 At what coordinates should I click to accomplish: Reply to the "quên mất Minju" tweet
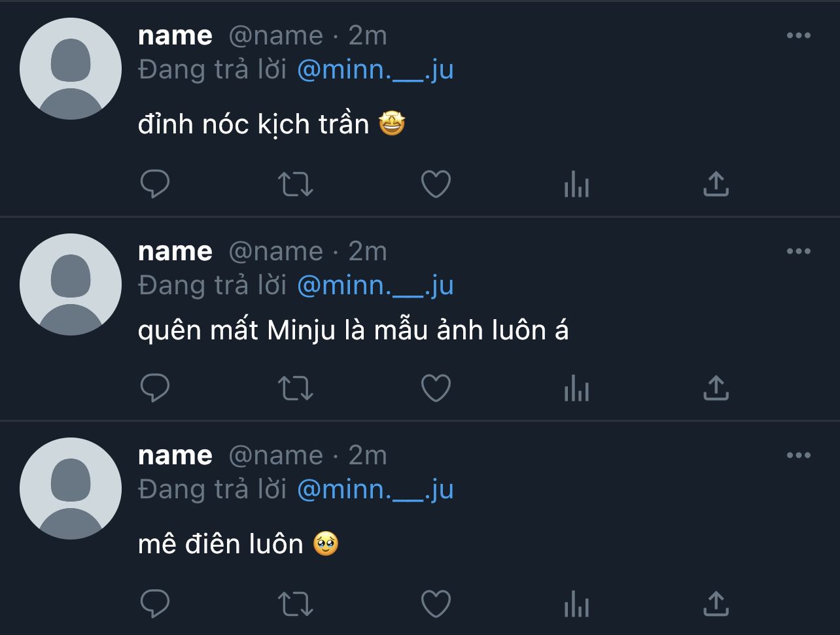155,388
